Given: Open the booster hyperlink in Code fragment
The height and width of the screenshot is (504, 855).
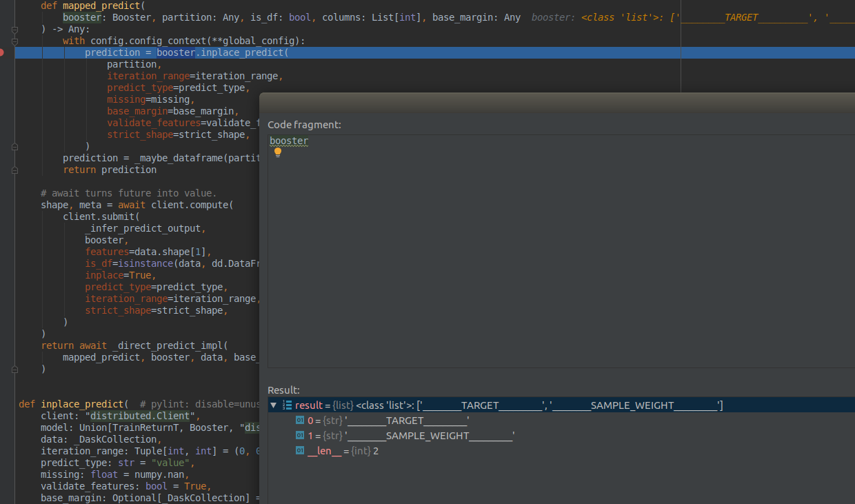Looking at the screenshot, I should tap(288, 141).
